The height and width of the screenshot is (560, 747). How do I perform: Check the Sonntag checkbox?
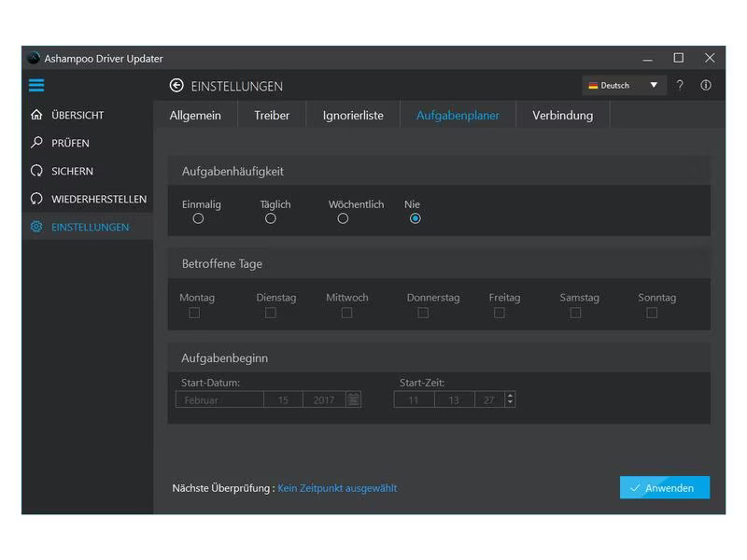point(652,313)
